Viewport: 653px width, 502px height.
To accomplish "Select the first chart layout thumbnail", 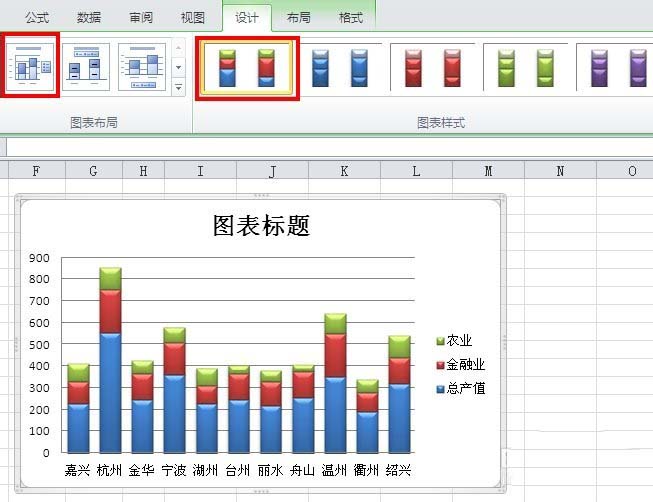I will click(30, 66).
